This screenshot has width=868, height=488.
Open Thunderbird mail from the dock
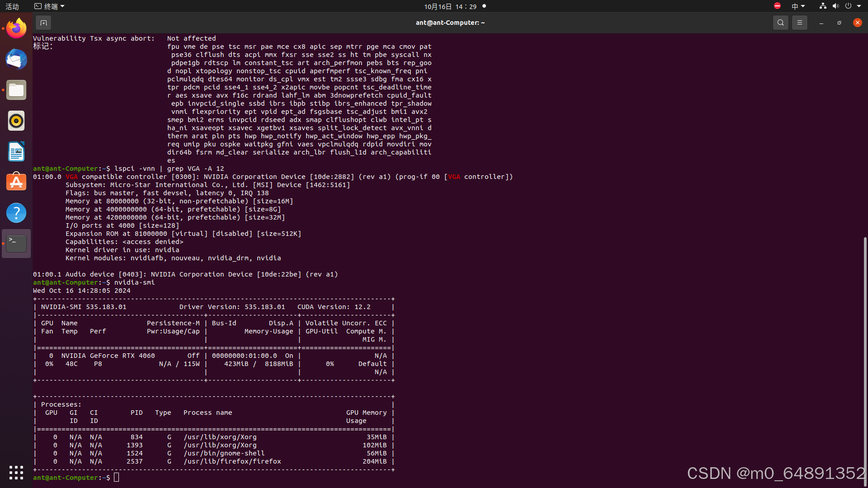tap(16, 60)
